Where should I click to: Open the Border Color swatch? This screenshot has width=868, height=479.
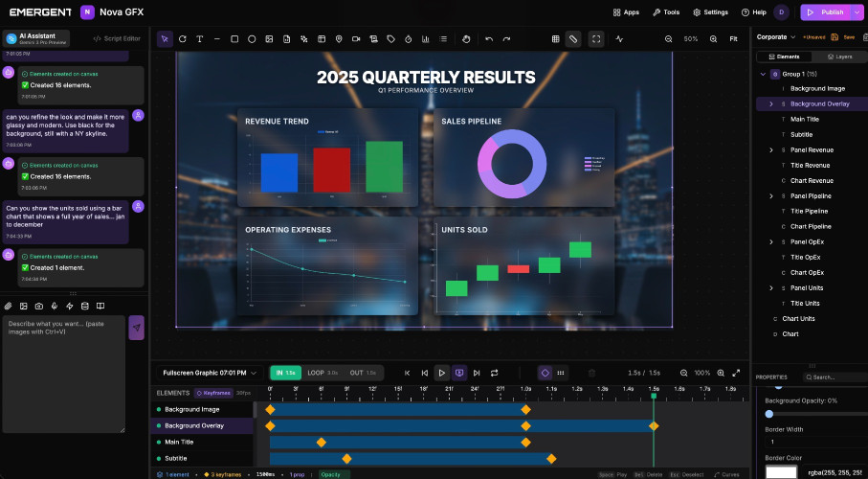pos(782,471)
